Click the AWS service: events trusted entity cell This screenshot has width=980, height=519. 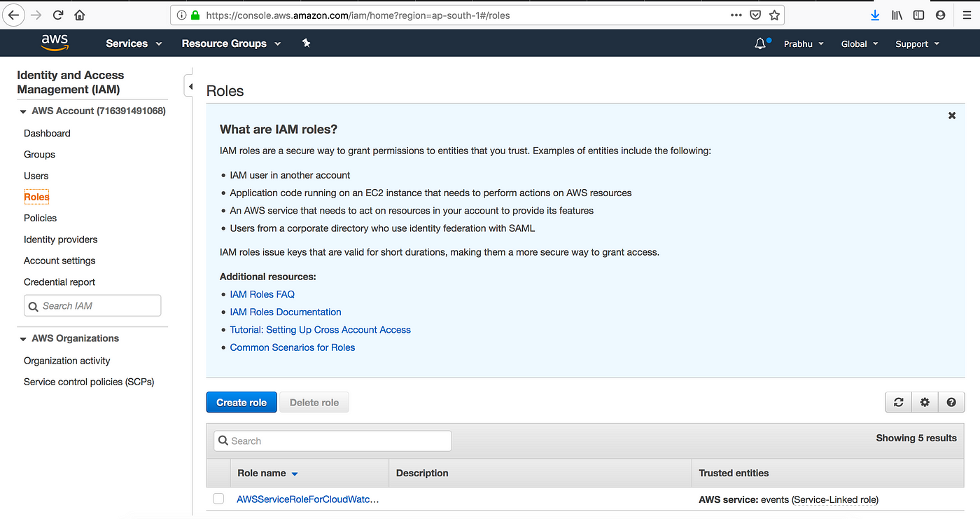(788, 499)
